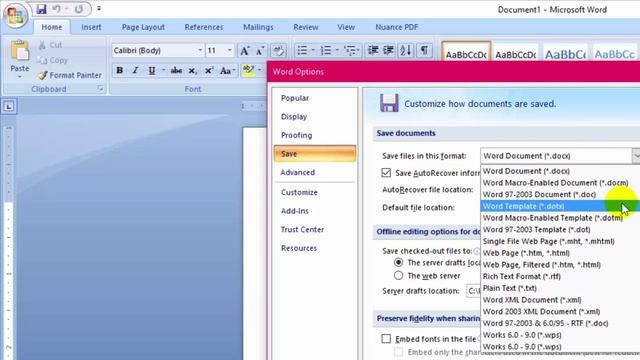The image size is (640, 360).
Task: Click the tab selector box beside ruler
Action: pyautogui.click(x=9, y=107)
